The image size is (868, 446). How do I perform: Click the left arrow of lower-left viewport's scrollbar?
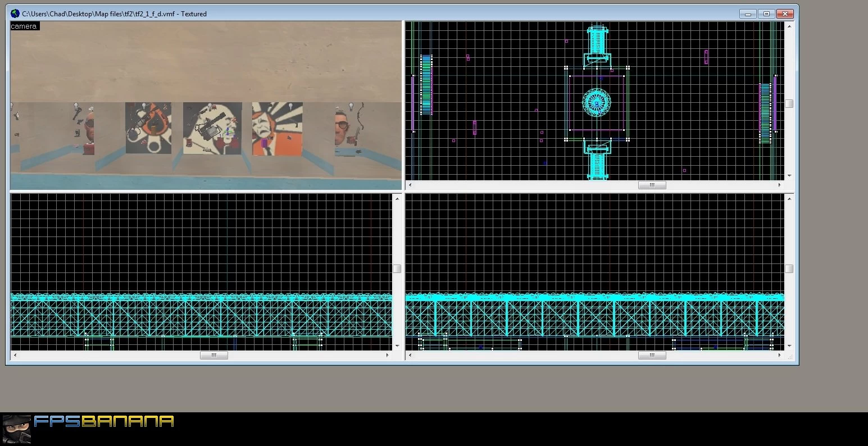15,355
